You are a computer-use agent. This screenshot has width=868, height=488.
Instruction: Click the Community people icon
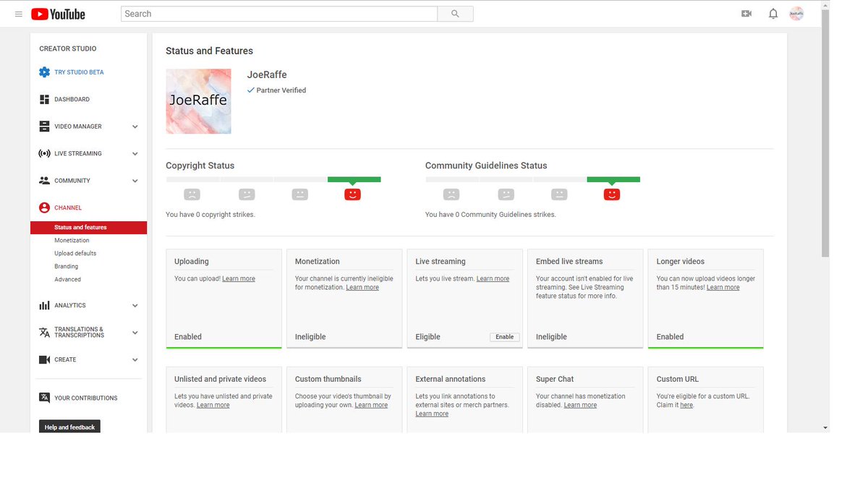click(x=44, y=181)
